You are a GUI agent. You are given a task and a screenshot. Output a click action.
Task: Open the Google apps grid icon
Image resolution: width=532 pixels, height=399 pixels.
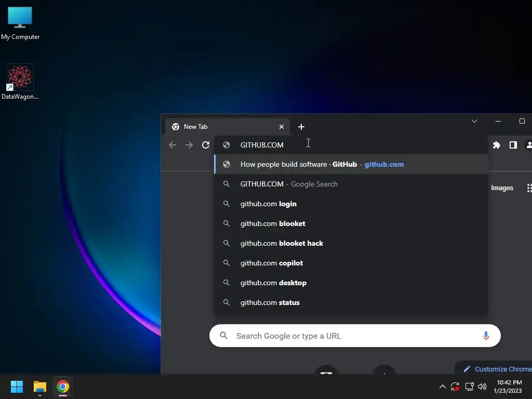[x=529, y=188]
